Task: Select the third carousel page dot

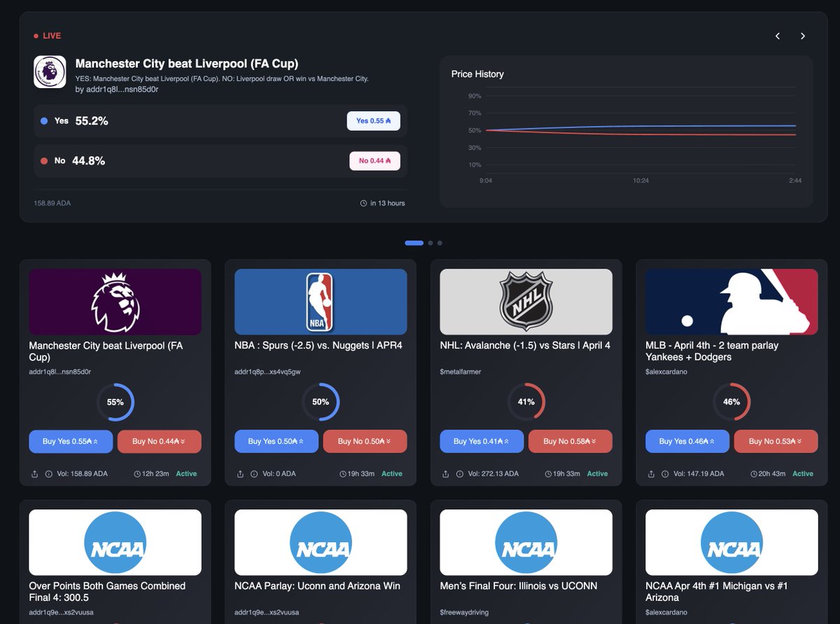Action: 440,243
